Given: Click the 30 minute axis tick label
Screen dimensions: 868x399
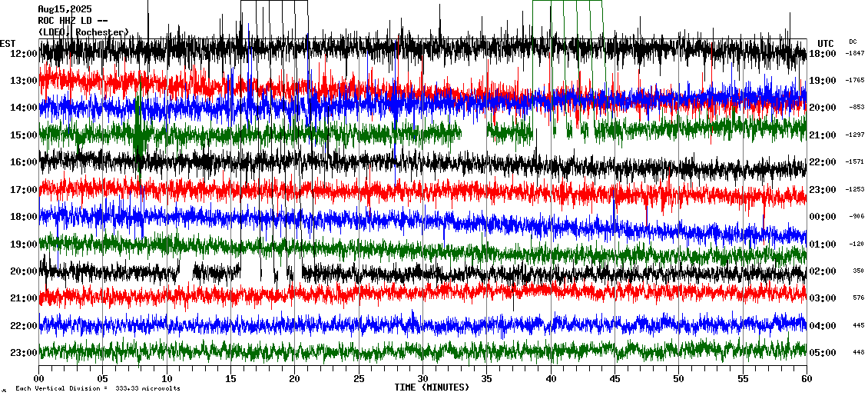Looking at the screenshot, I should pyautogui.click(x=422, y=379).
